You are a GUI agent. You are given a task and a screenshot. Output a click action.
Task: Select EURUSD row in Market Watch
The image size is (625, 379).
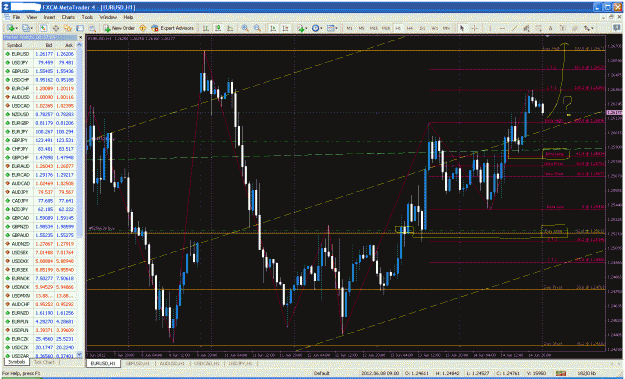40,54
